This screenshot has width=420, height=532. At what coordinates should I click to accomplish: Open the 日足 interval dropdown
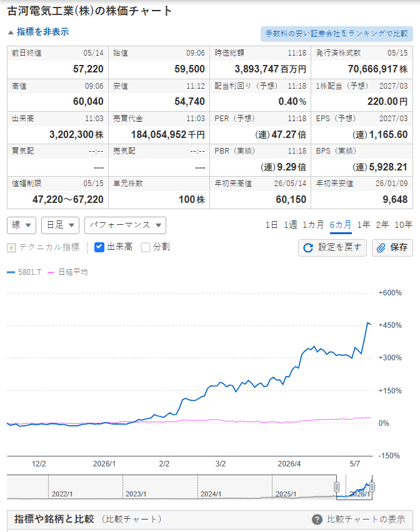click(60, 225)
